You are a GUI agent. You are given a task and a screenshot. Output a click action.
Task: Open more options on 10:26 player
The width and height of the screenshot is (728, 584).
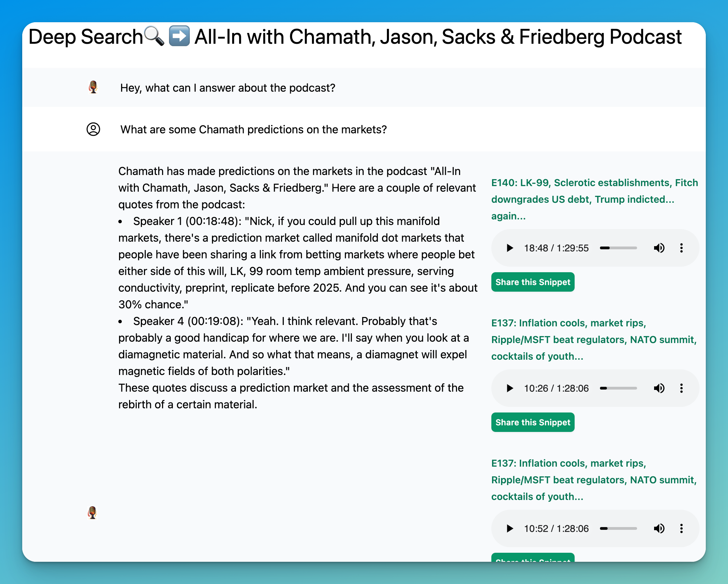(682, 388)
